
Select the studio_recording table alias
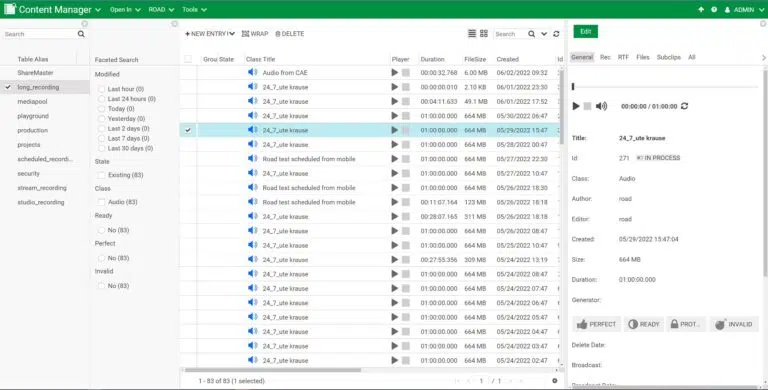[x=41, y=202]
